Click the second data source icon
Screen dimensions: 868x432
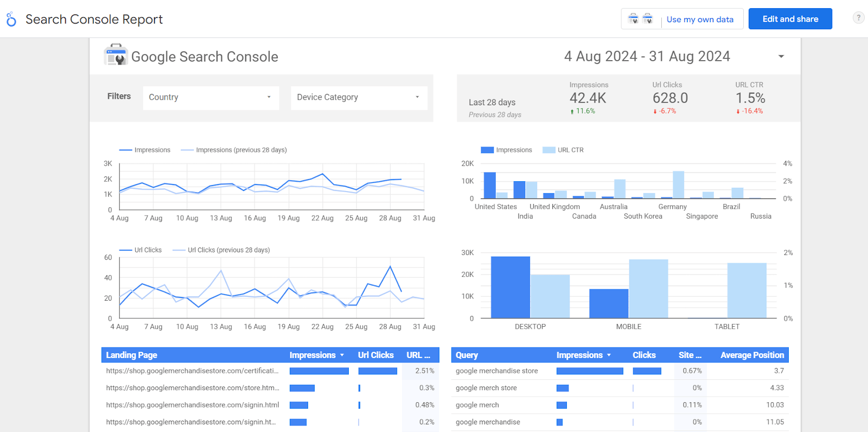coord(648,19)
